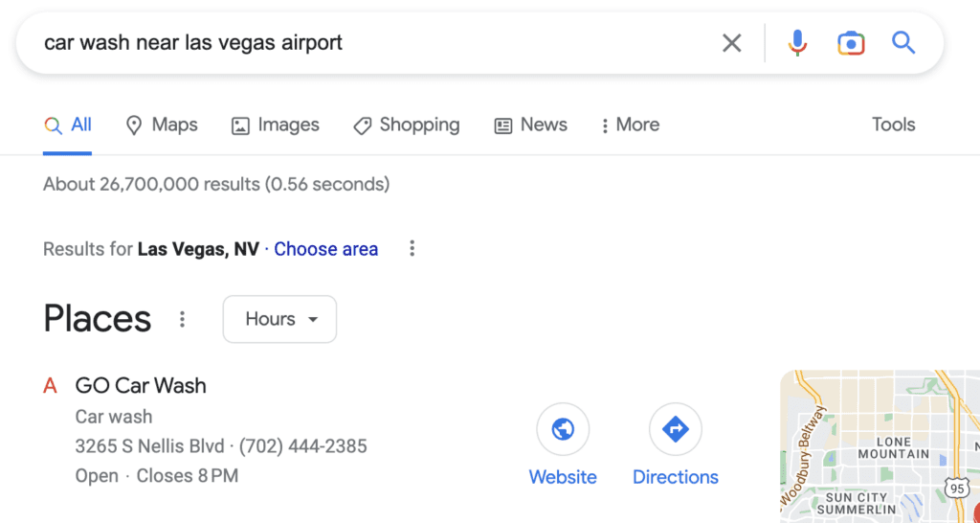Open the More search categories menu

pyautogui.click(x=630, y=125)
